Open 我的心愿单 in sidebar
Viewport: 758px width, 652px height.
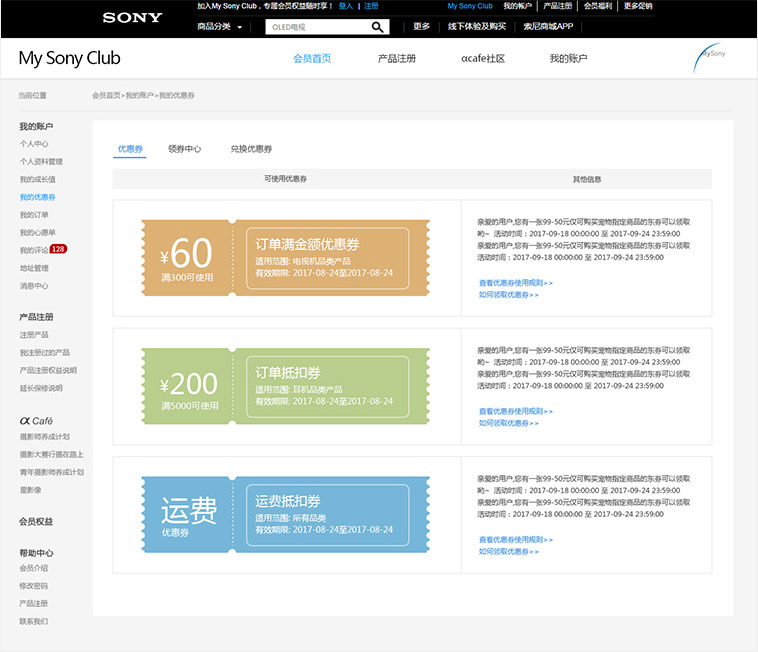pyautogui.click(x=38, y=232)
